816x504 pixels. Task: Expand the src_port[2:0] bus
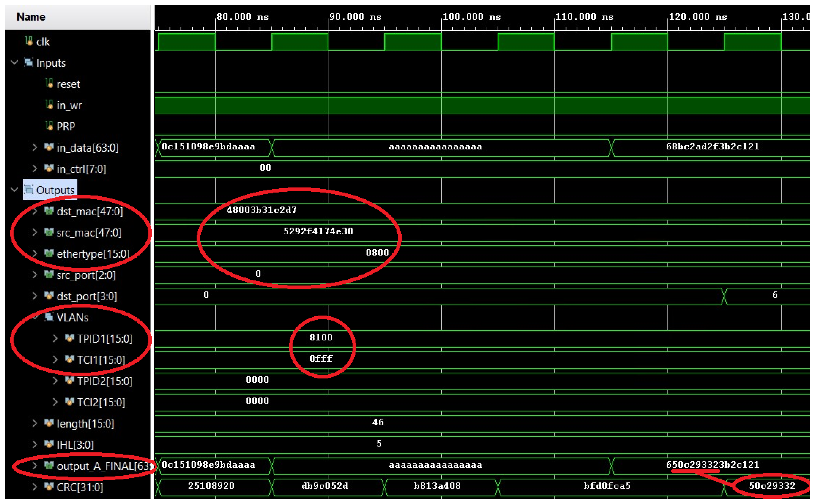click(35, 275)
